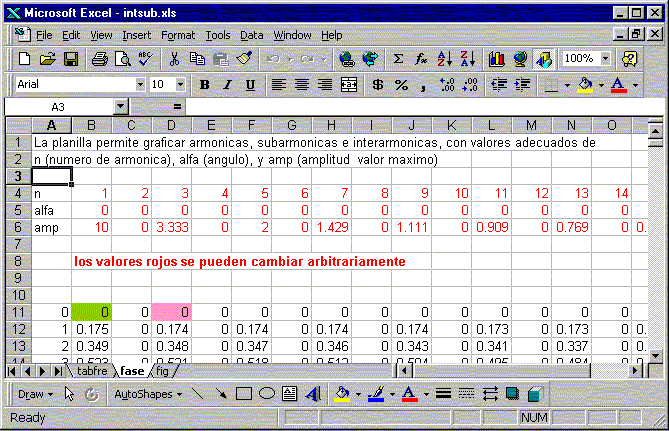
Task: Apply Comma Style icon
Action: (x=423, y=85)
